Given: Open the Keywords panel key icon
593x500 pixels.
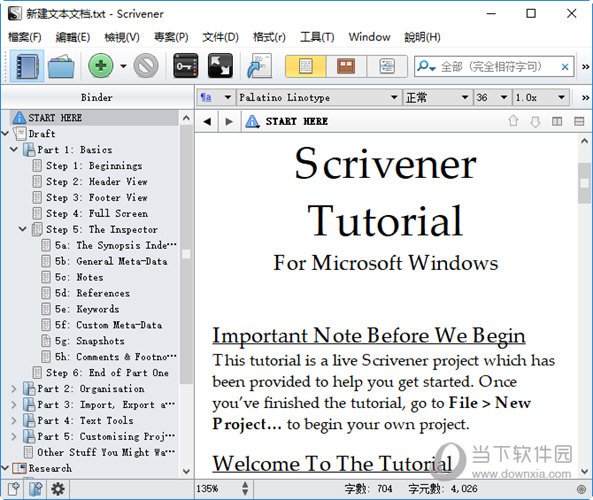Looking at the screenshot, I should click(185, 66).
